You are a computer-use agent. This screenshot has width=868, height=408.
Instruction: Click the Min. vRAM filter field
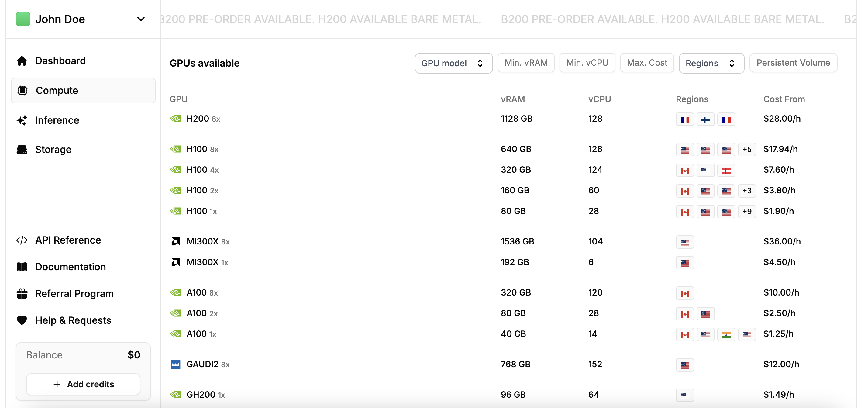tap(526, 63)
